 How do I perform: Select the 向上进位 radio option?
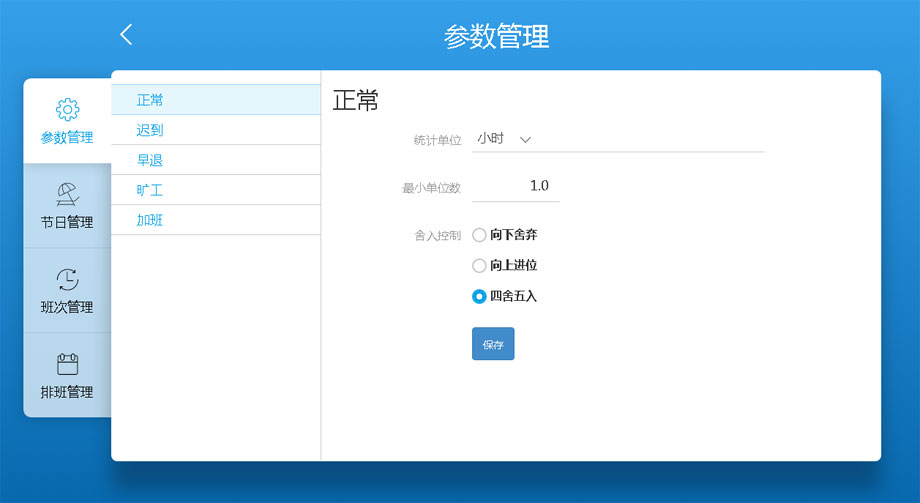coord(479,266)
